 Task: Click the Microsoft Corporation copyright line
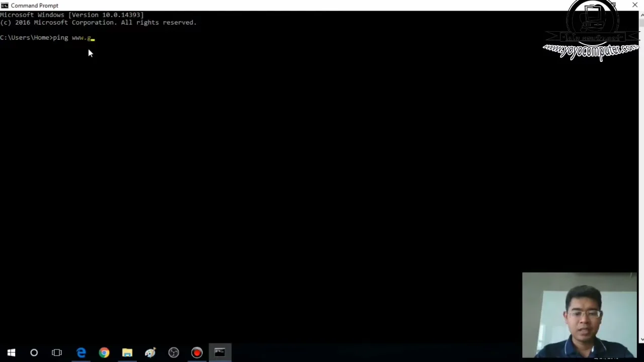[x=98, y=23]
